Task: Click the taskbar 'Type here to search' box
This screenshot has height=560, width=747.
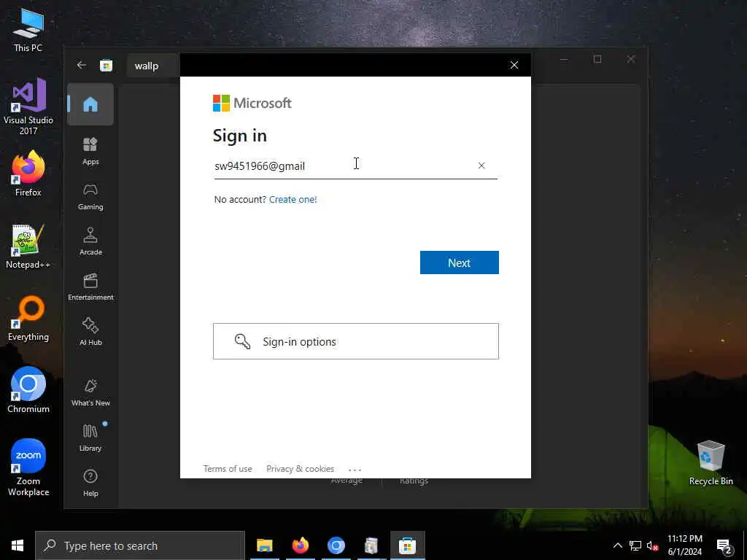Action: (x=140, y=545)
